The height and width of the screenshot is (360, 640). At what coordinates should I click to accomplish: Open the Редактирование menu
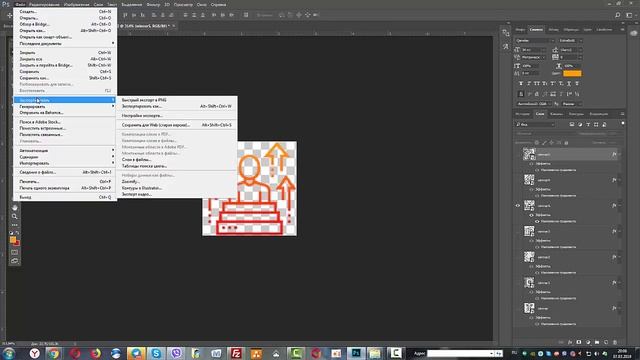pyautogui.click(x=44, y=4)
